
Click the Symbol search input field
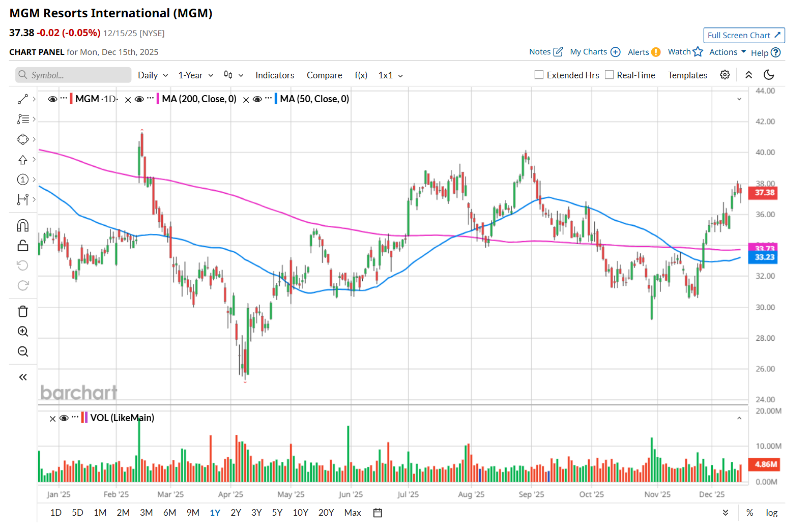(74, 75)
